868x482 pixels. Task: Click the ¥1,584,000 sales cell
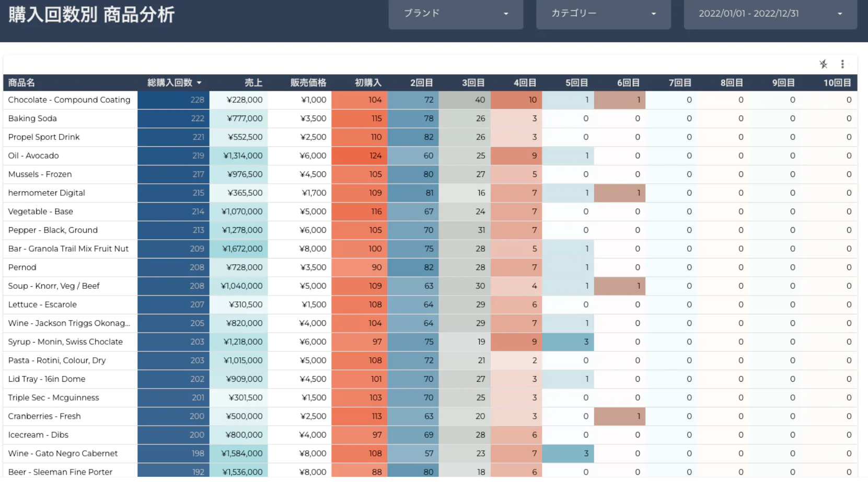(x=239, y=454)
